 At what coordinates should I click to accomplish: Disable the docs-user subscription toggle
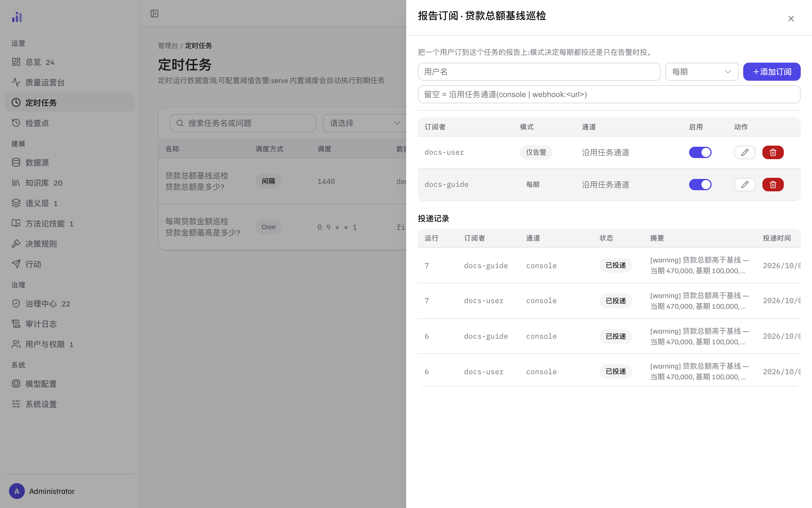click(700, 152)
